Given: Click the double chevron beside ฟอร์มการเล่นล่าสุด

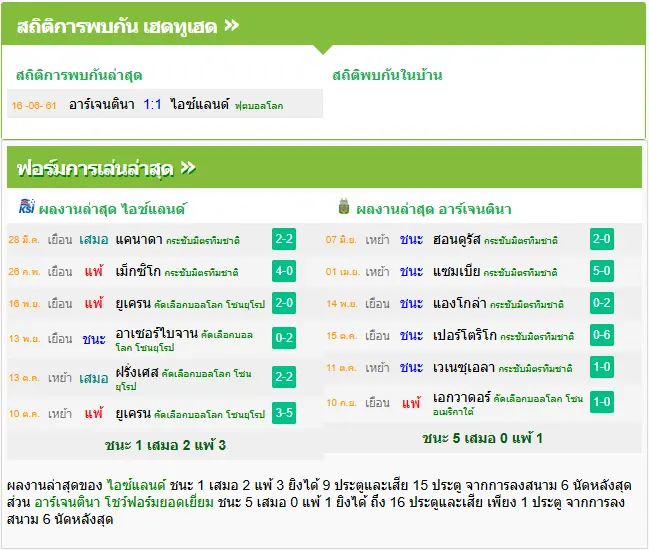Looking at the screenshot, I should point(188,168).
